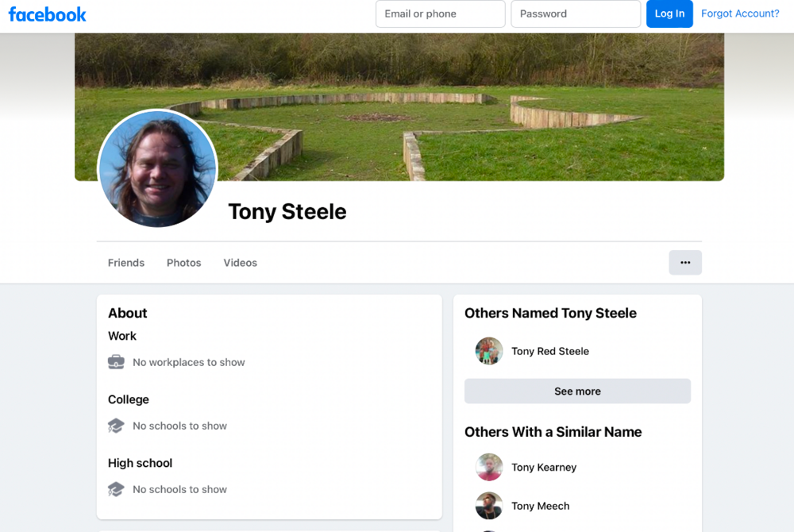794x532 pixels.
Task: Expand See more under Others Named
Action: pyautogui.click(x=577, y=391)
